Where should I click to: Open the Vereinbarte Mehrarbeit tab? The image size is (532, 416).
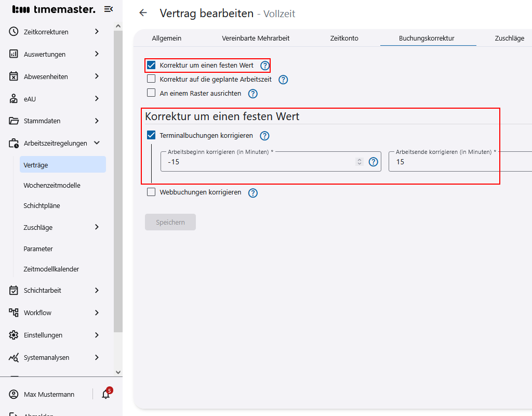click(256, 38)
